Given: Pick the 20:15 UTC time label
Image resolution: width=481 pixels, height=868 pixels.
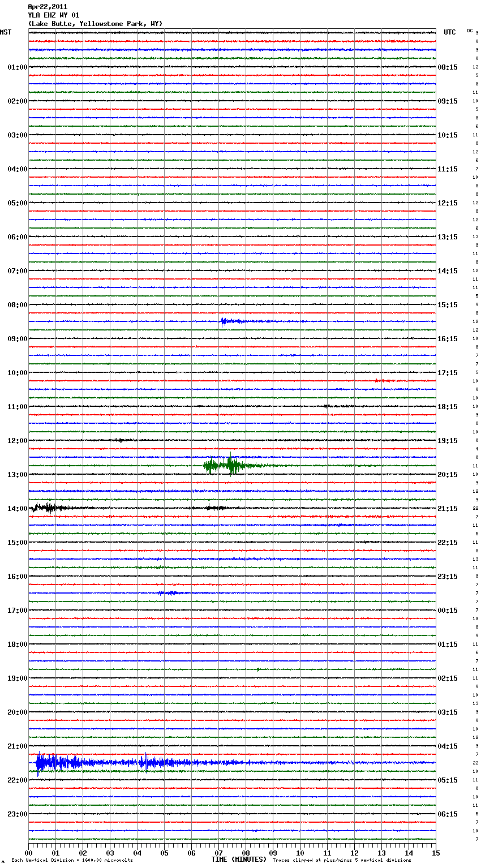Looking at the screenshot, I should pyautogui.click(x=448, y=475).
